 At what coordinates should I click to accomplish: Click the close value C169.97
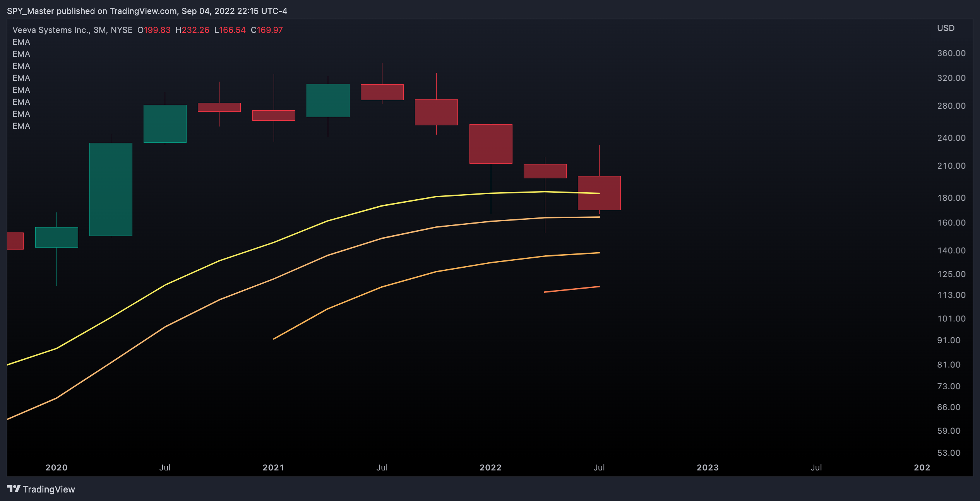[x=267, y=30]
